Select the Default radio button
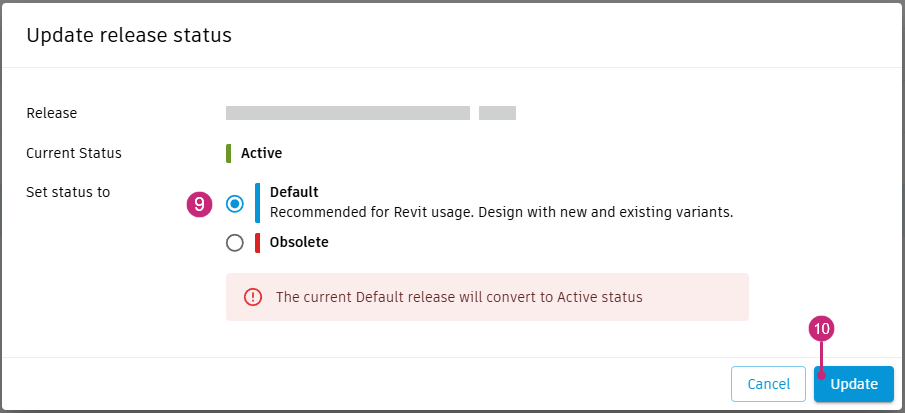The width and height of the screenshot is (905, 413). tap(235, 203)
